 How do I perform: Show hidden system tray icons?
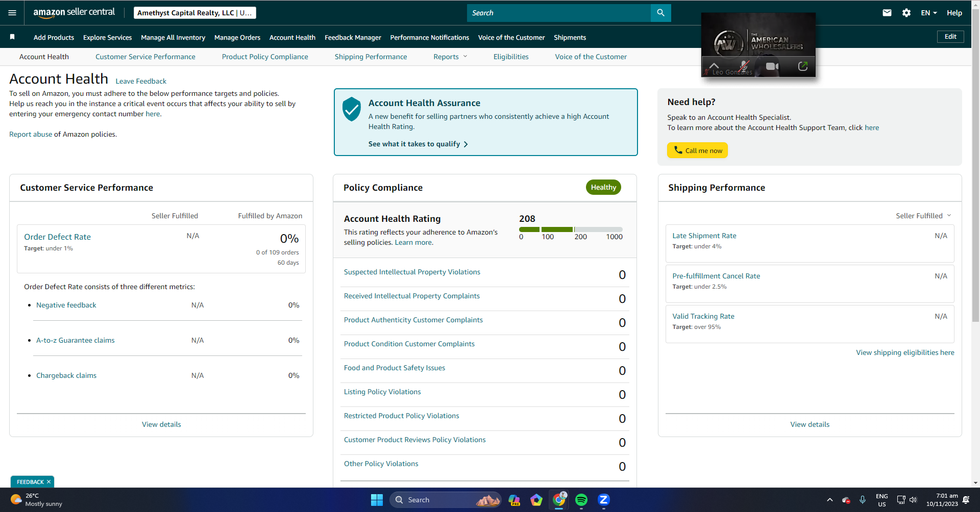tap(829, 500)
